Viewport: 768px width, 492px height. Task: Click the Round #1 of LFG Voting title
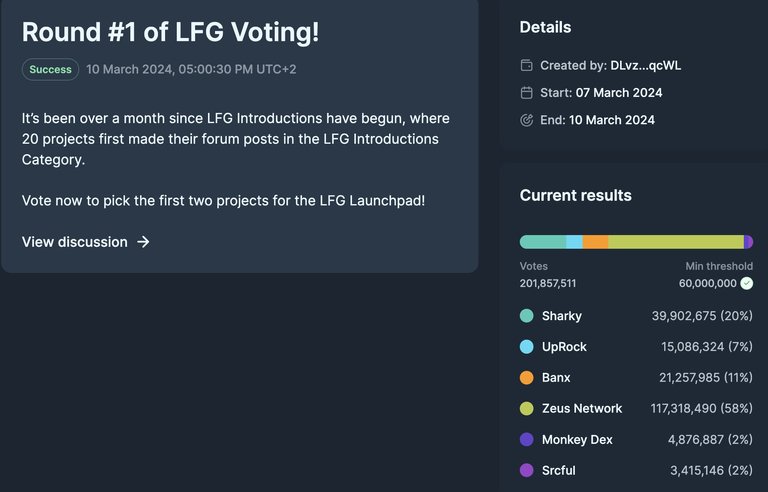click(x=170, y=32)
